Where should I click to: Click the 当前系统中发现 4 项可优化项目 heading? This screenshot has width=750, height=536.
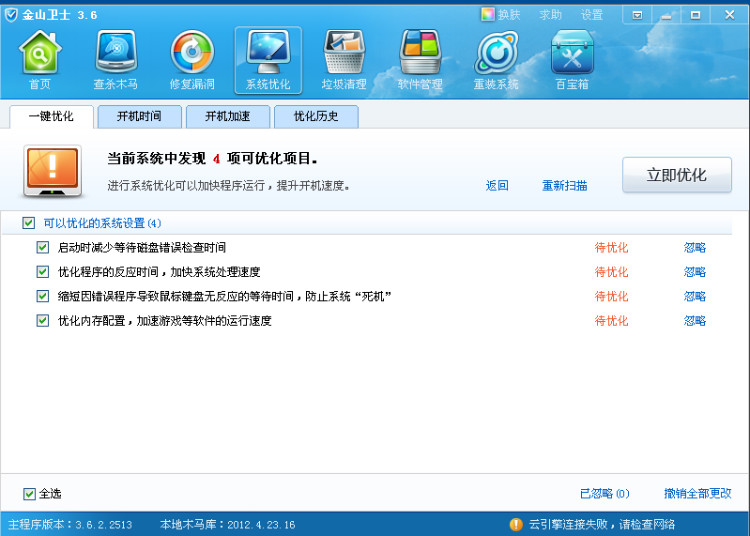[x=212, y=158]
